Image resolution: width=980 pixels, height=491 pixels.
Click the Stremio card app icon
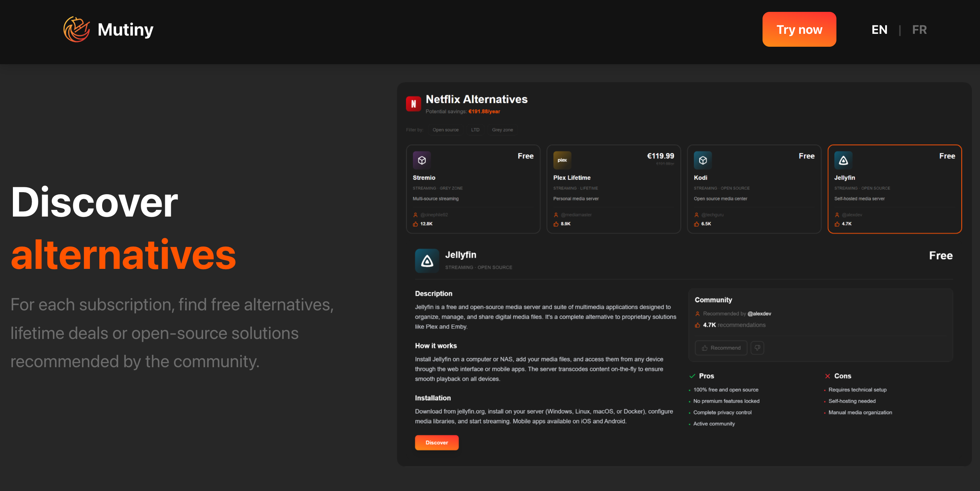coord(422,160)
